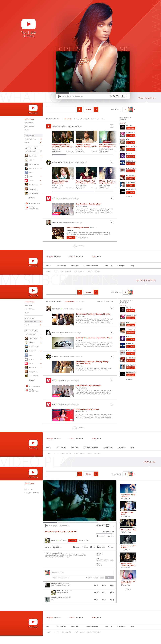Open the Statistics chart icon under the Rihanna video
Screen dimensions: 161x644
click(98, 547)
